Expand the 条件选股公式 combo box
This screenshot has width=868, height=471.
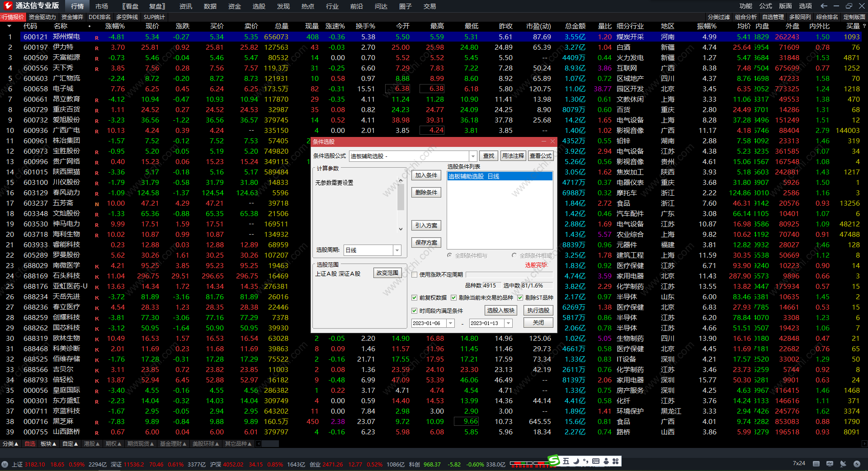[x=473, y=156]
